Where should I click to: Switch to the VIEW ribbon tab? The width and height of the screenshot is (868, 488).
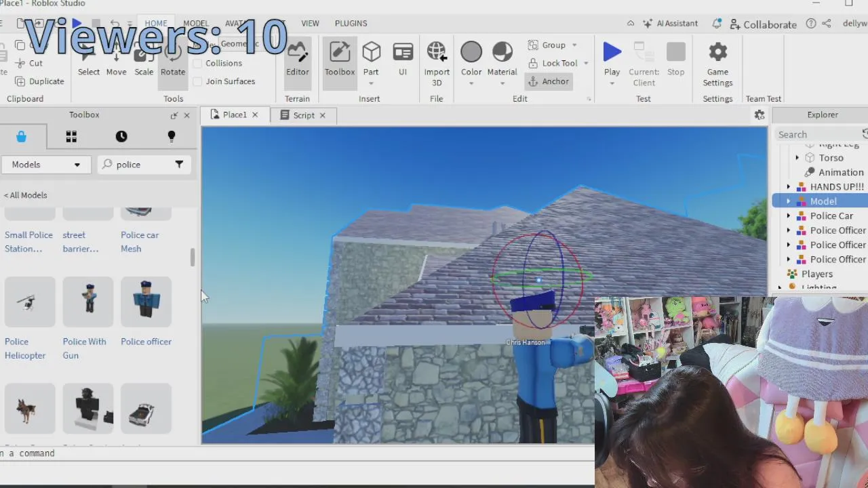coord(310,23)
